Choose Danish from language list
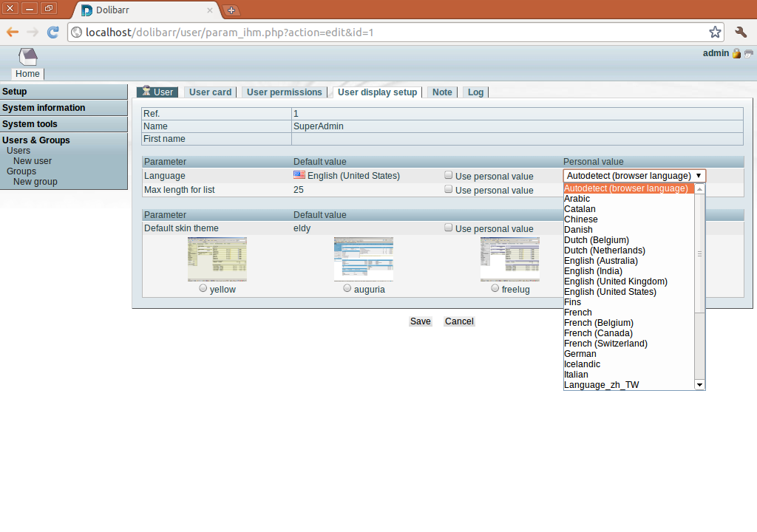757x532 pixels. (628, 230)
